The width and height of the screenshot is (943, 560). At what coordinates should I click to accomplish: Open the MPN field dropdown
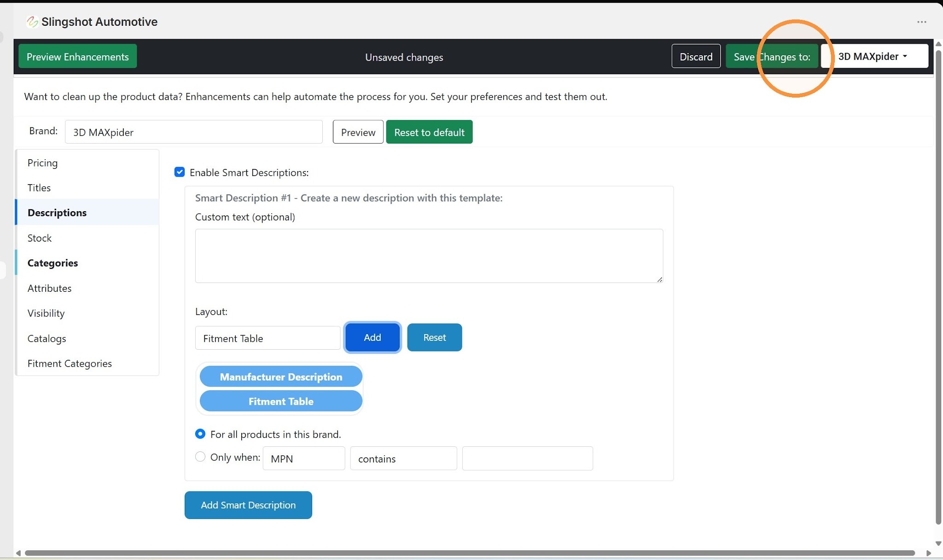click(x=303, y=458)
